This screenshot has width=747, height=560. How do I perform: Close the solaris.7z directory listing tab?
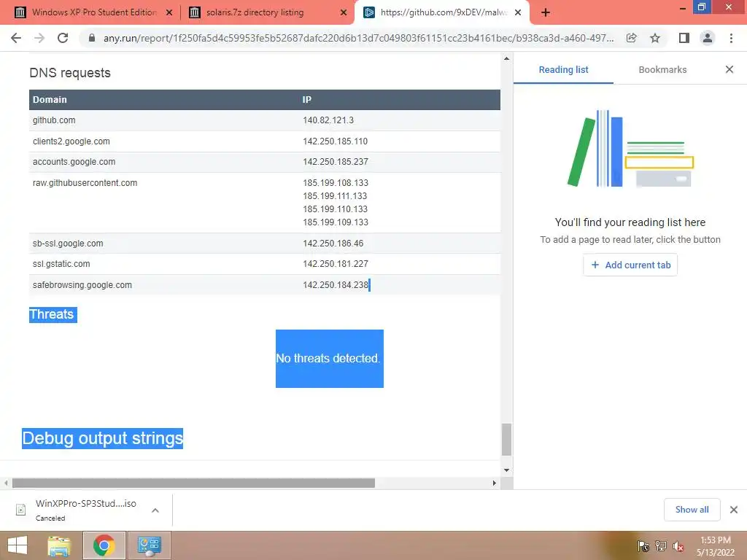click(x=344, y=13)
